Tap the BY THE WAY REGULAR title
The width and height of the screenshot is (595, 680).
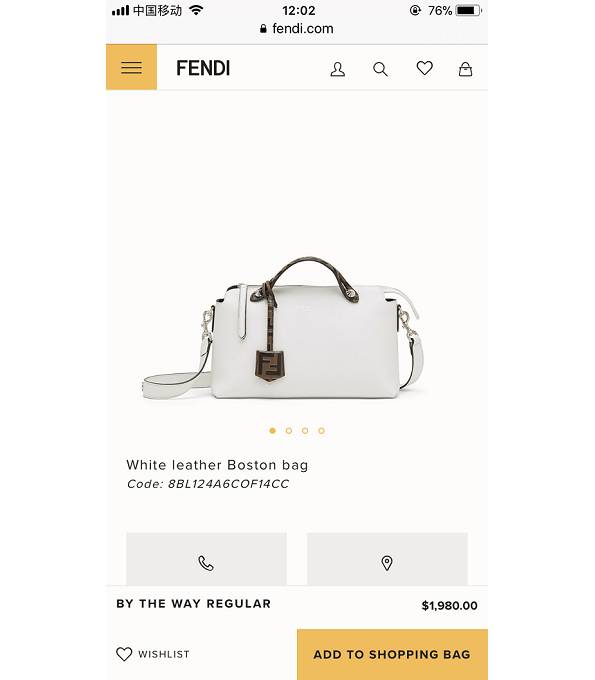point(193,604)
